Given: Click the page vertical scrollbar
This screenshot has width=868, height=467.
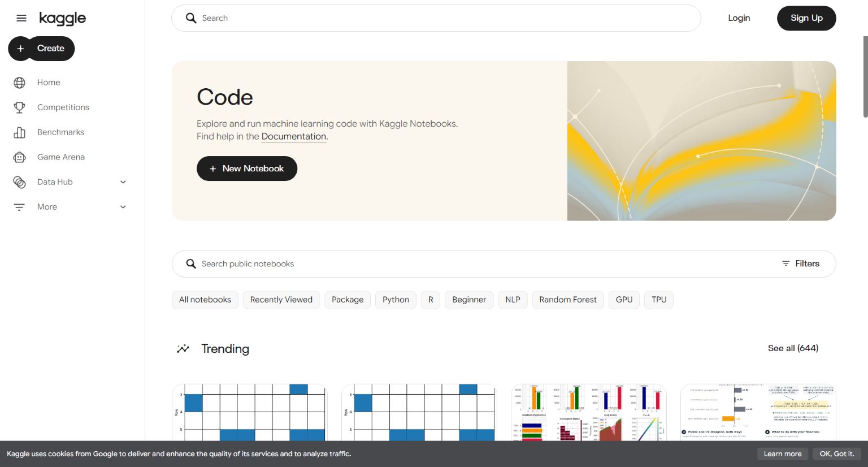Looking at the screenshot, I should pos(865,77).
